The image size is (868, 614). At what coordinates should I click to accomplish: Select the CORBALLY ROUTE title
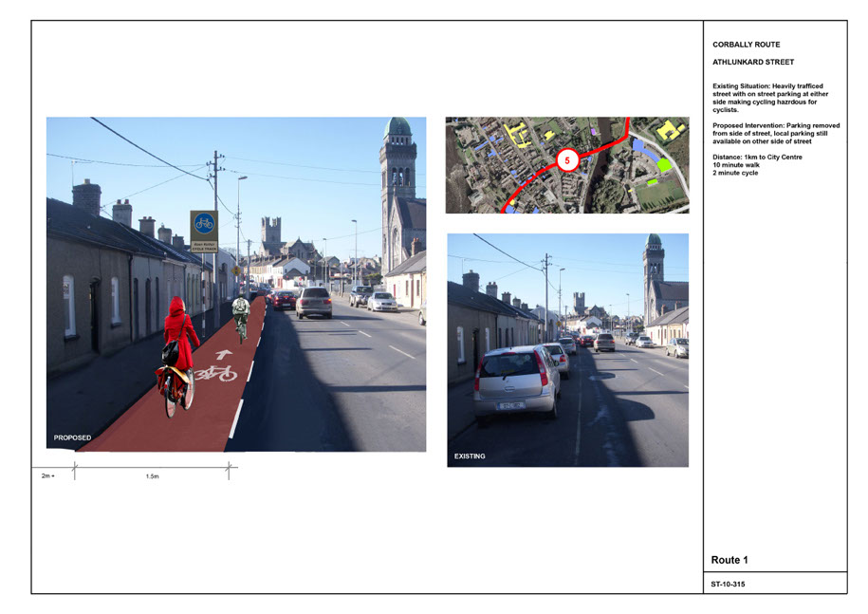coord(746,45)
